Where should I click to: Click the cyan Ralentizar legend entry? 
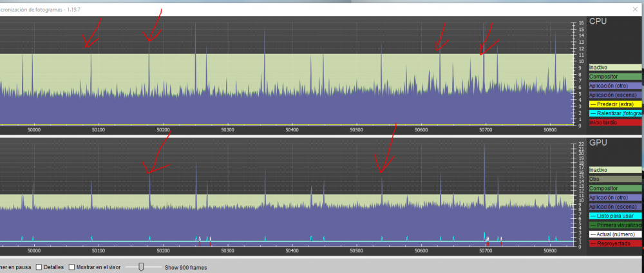(615, 113)
